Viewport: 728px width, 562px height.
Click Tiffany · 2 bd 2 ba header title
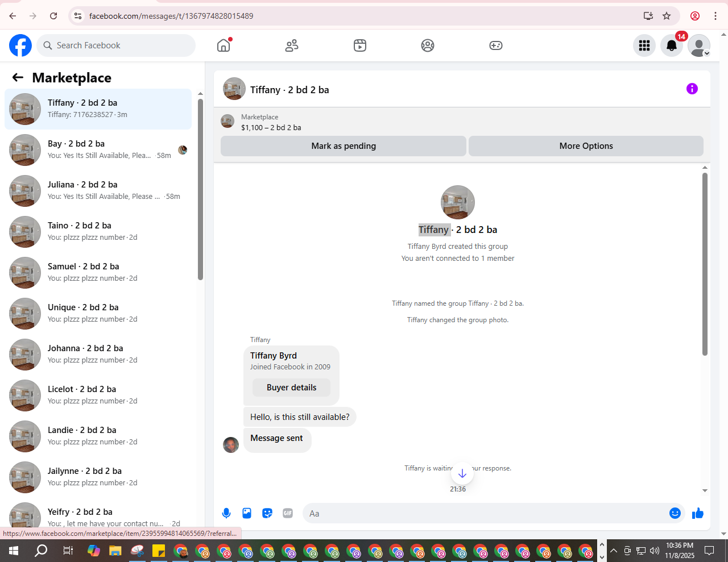coord(289,90)
